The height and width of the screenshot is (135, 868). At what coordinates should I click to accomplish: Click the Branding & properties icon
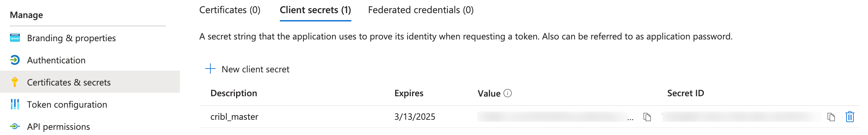(15, 38)
